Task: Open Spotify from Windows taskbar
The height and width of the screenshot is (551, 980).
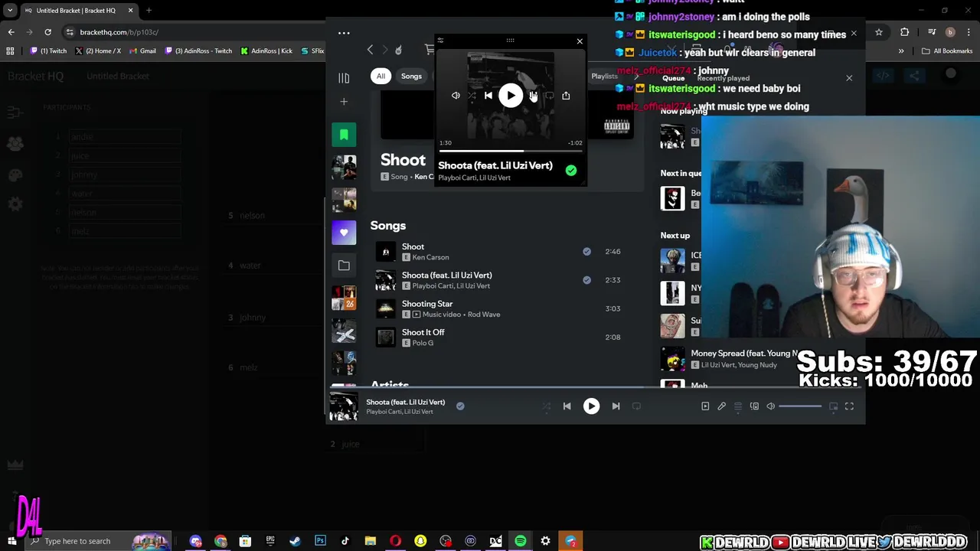Action: (x=521, y=541)
